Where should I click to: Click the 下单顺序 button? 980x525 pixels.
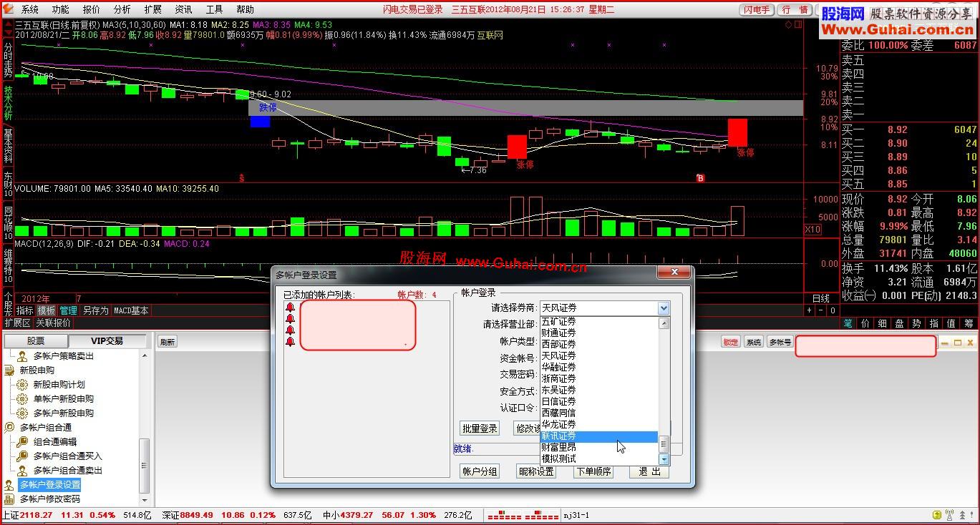593,471
